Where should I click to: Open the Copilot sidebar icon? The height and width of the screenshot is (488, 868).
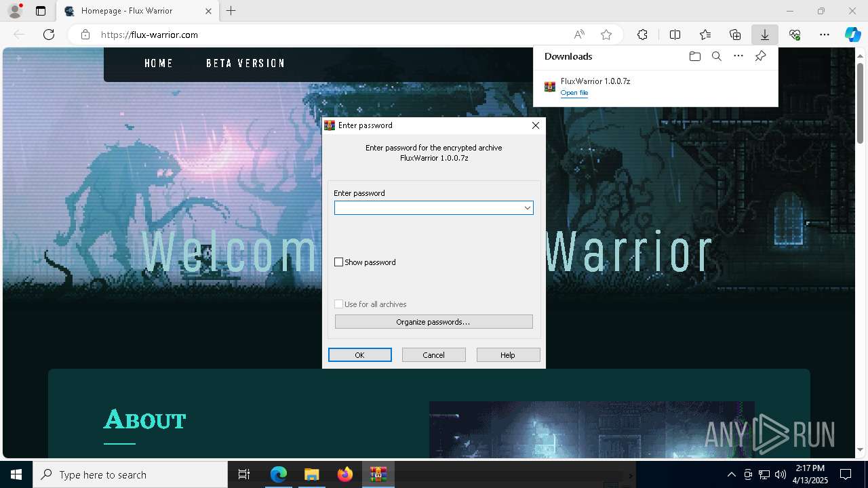click(x=852, y=35)
